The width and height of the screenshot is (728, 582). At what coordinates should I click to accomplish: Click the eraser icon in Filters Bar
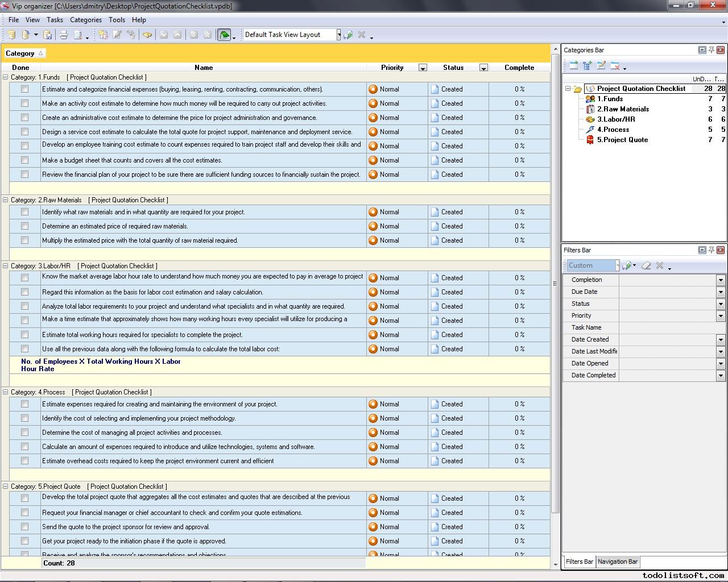pos(646,265)
